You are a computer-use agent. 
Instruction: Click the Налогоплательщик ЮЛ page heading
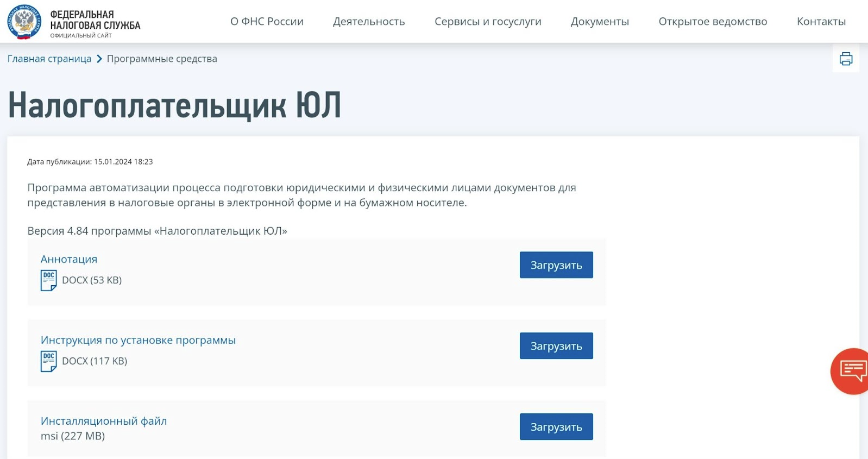pyautogui.click(x=174, y=105)
